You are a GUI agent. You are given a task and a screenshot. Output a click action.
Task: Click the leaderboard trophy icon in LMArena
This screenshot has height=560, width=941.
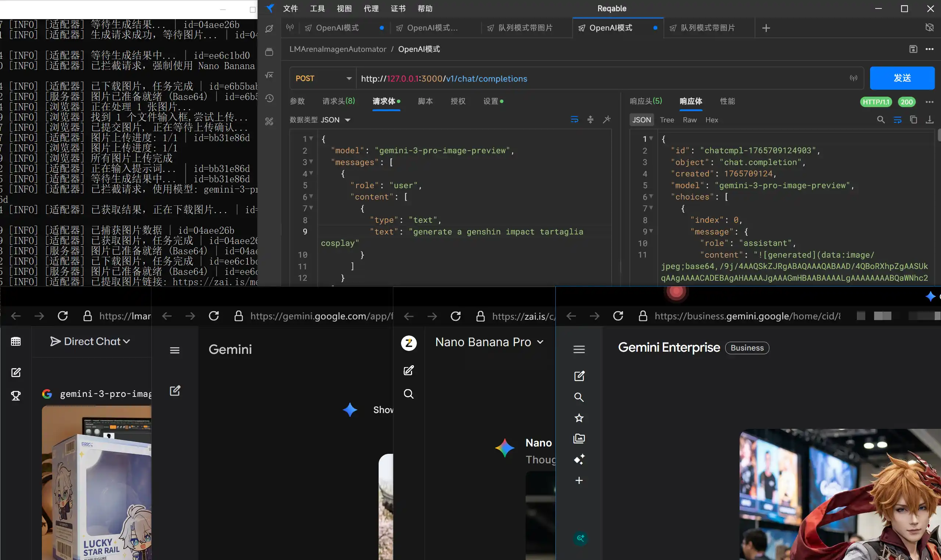coord(16,395)
